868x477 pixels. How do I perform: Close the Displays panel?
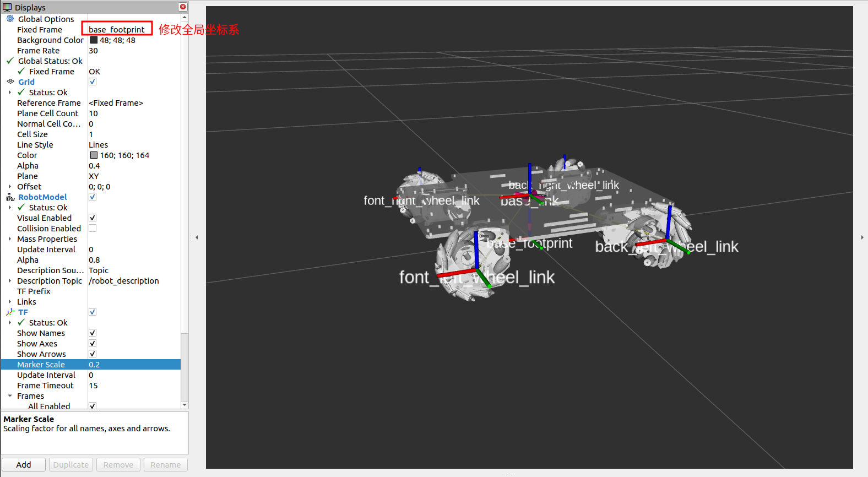[183, 7]
